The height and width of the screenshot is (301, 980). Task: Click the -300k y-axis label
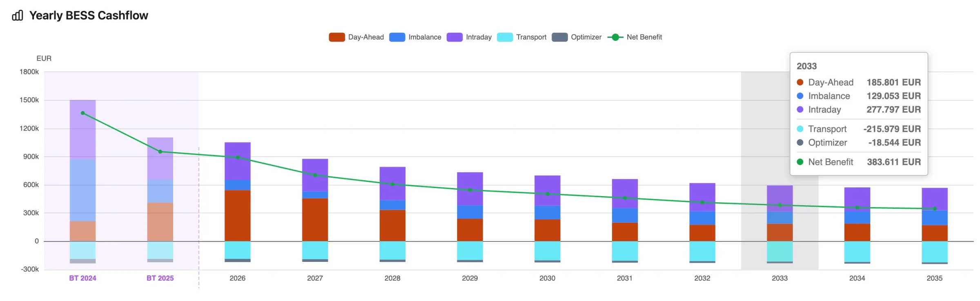click(30, 269)
